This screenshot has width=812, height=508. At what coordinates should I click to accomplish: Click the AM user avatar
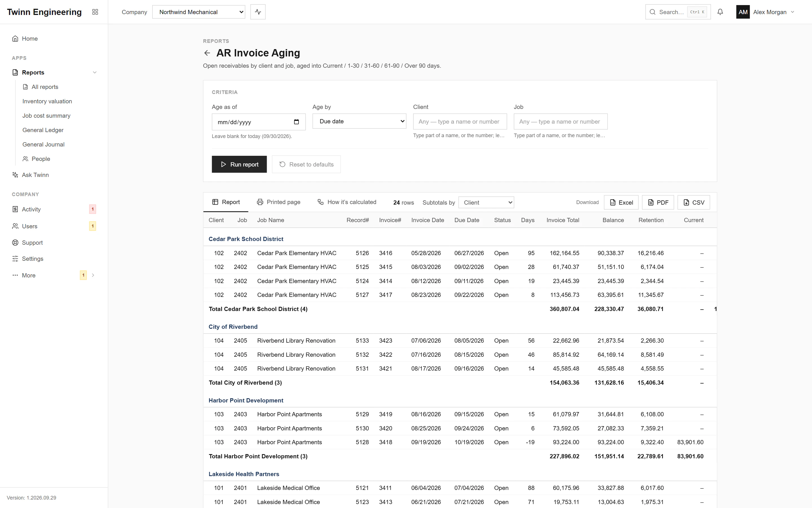(x=743, y=12)
